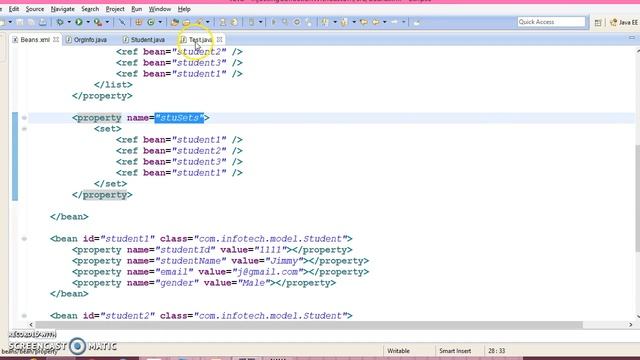Collapse the stuSets property element
This screenshot has height=360, width=640.
point(24,118)
